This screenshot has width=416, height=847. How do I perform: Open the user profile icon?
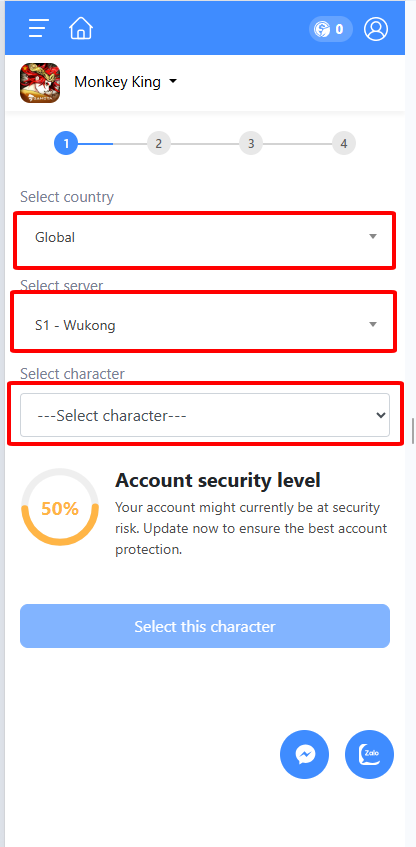coord(376,29)
